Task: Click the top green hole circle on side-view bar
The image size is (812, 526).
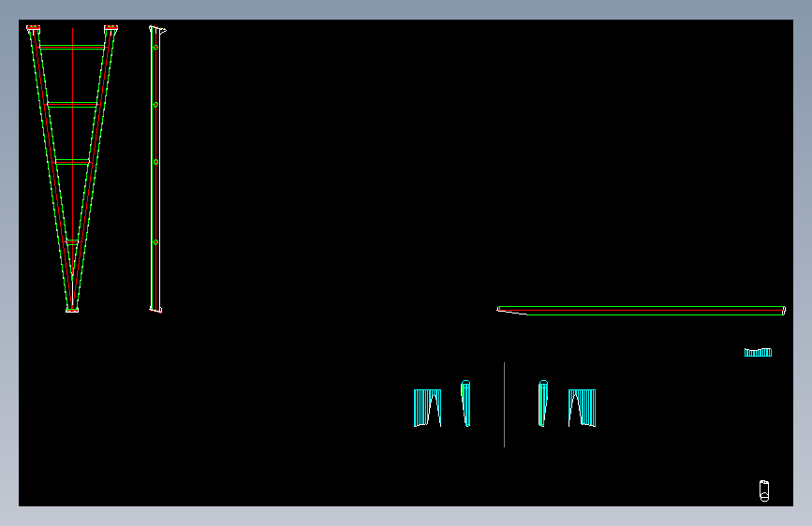Action: tap(155, 47)
